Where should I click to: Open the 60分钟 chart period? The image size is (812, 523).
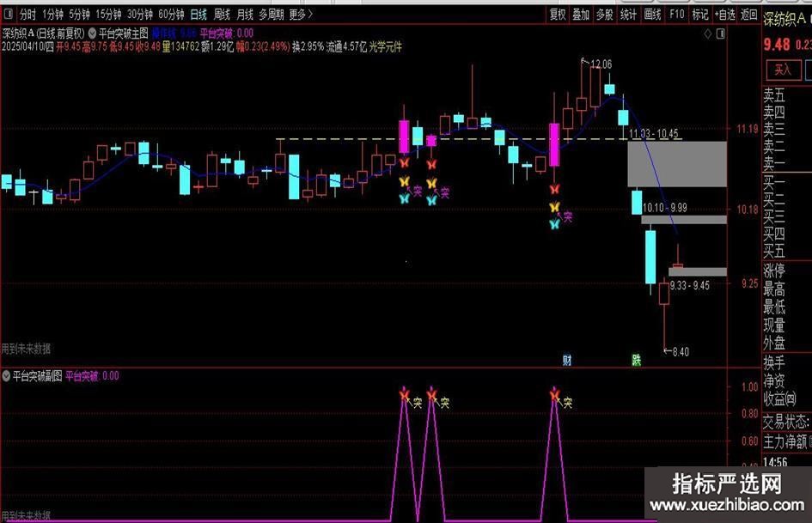tap(171, 15)
